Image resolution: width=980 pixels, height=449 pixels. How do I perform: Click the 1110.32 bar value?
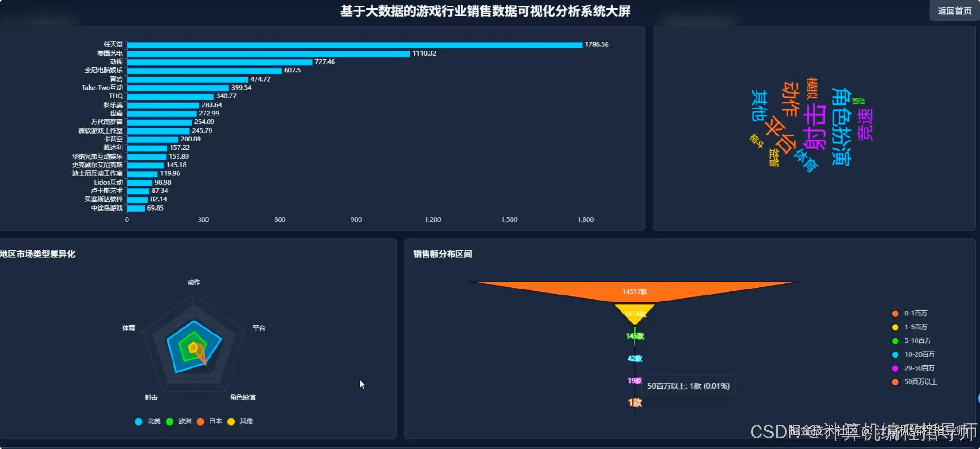[x=424, y=53]
